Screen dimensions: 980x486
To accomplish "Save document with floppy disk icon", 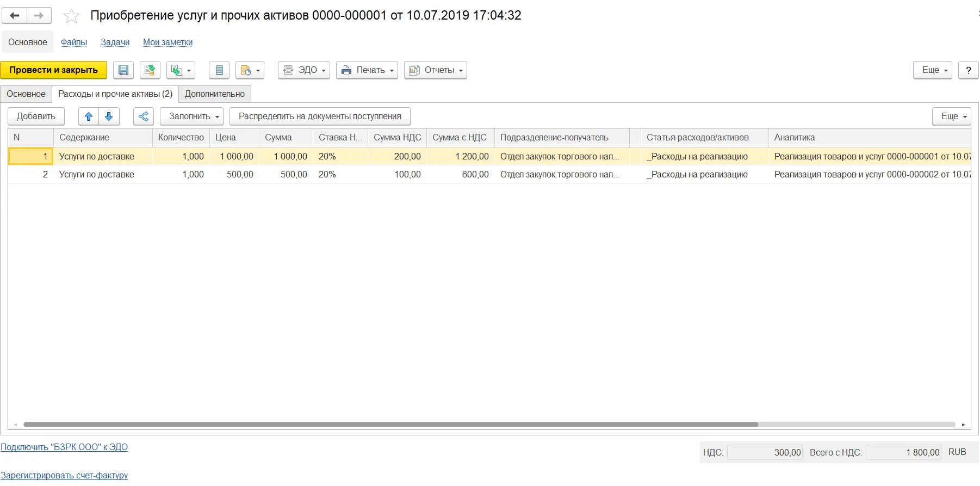I will click(123, 70).
